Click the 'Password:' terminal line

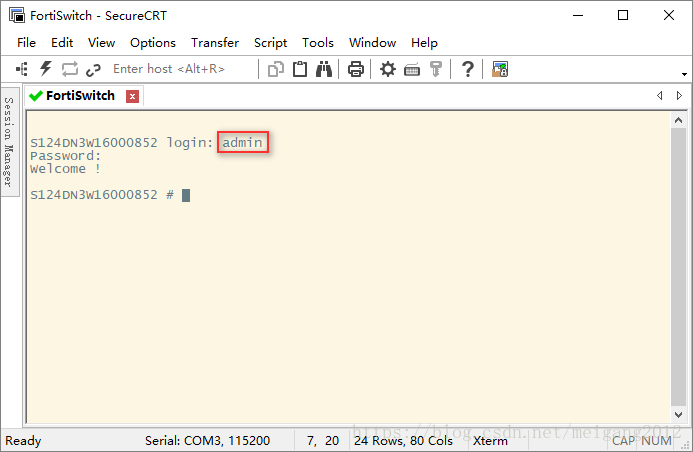65,156
